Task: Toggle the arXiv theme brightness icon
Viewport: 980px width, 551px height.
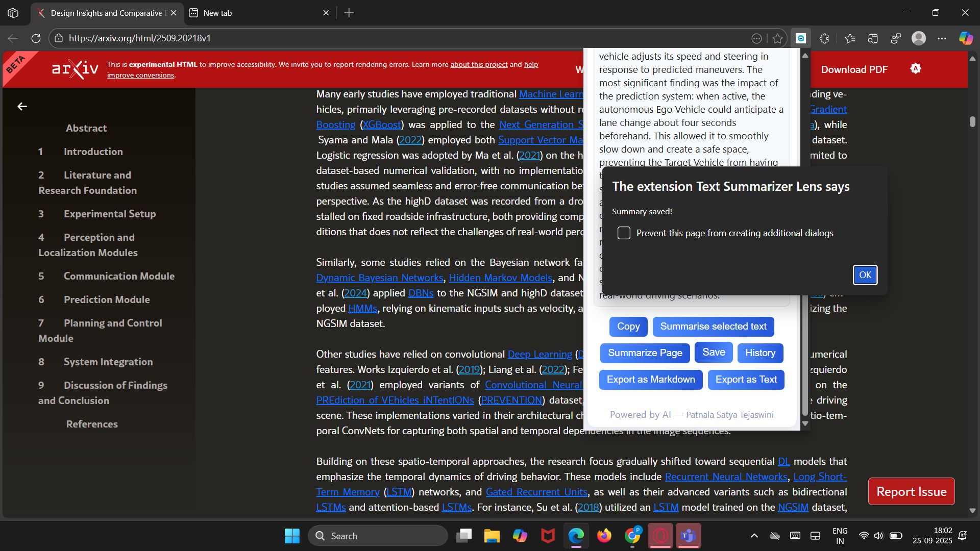Action: coord(915,69)
